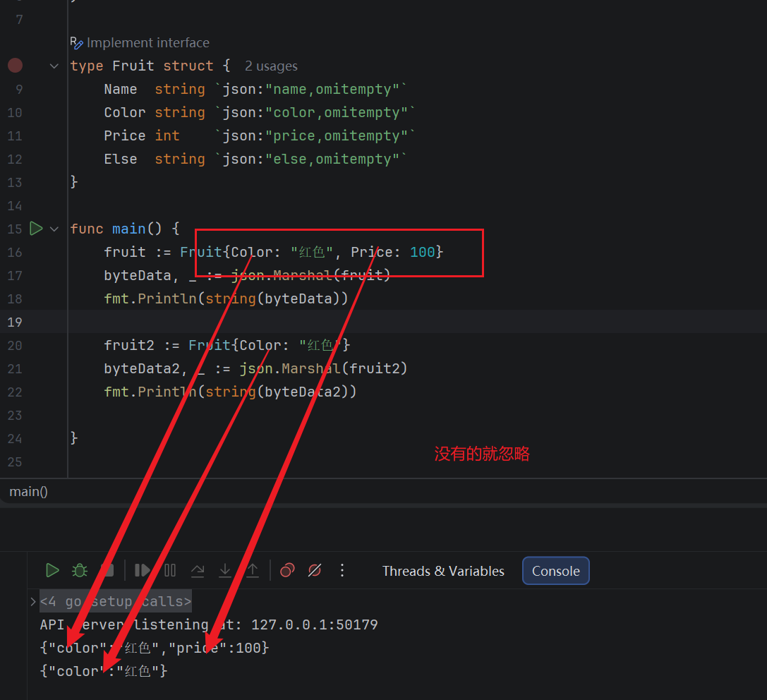Click the Step Over debugger icon

[198, 570]
